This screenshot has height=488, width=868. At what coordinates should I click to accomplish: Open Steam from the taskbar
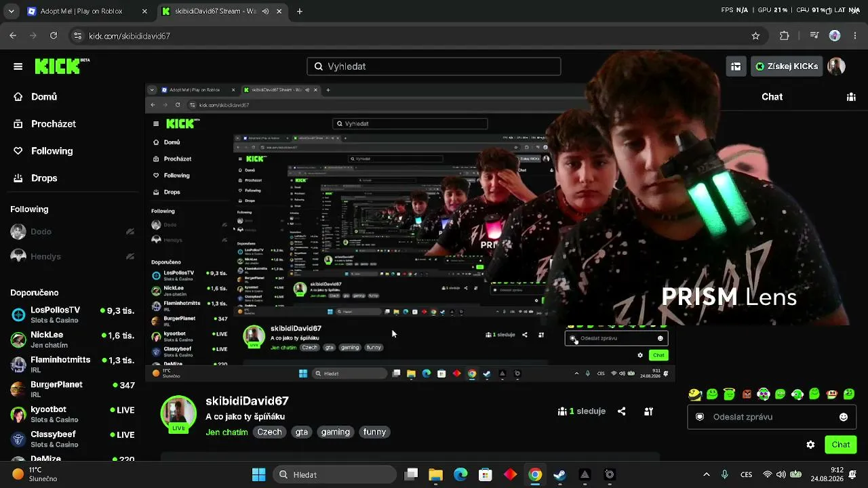click(559, 474)
